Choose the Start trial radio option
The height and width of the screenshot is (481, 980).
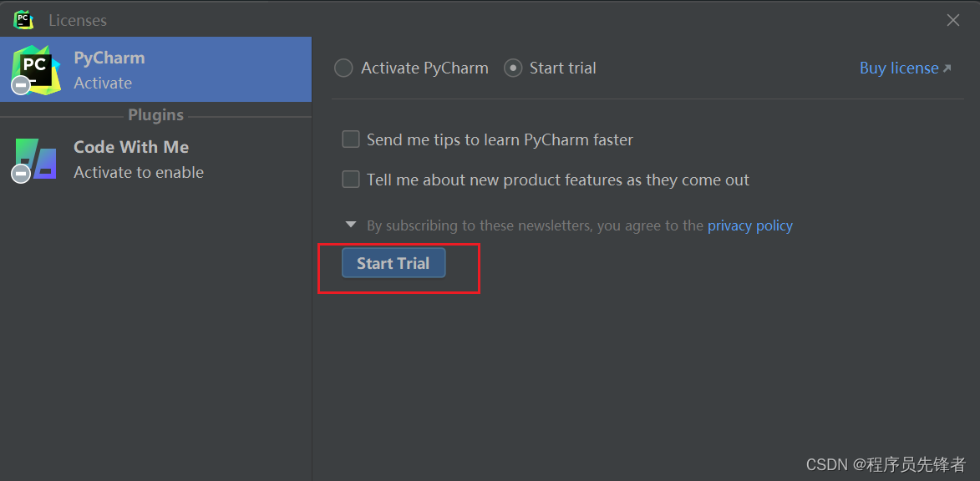coord(513,68)
